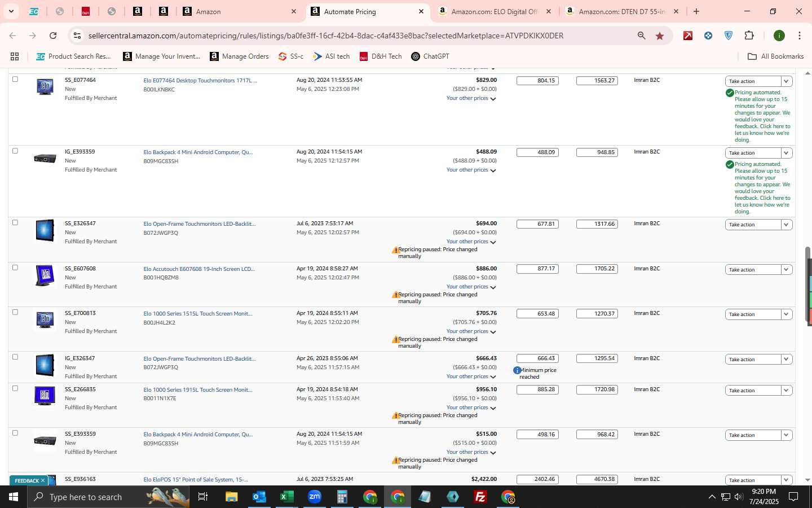812x508 pixels.
Task: Select the SS_E700813 listing checkbox
Action: coord(15,312)
